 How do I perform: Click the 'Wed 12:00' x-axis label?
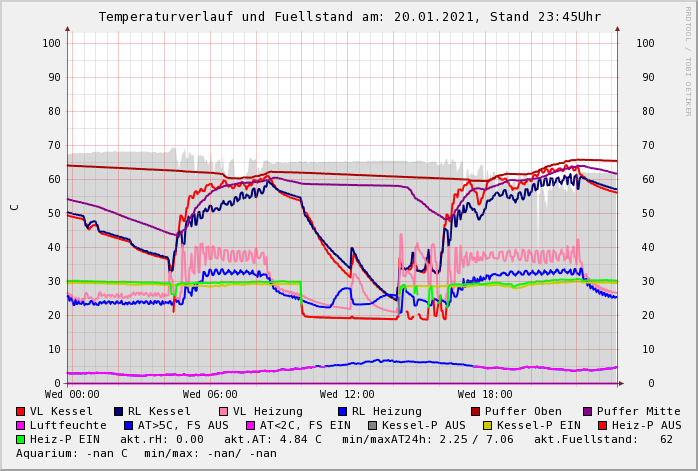[x=347, y=395]
